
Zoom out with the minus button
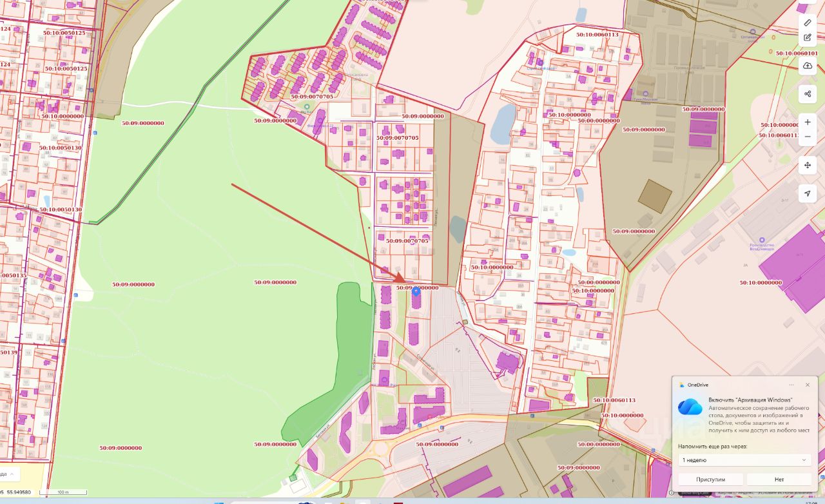pos(808,137)
